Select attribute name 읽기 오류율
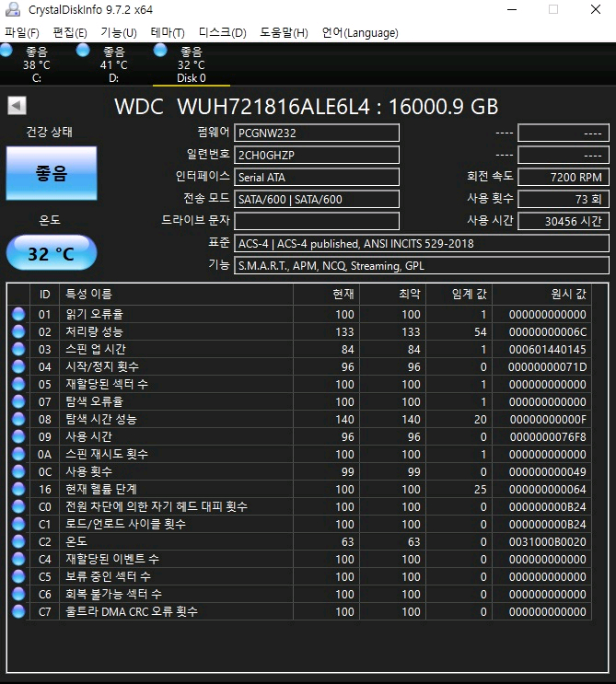The image size is (616, 684). 94,314
